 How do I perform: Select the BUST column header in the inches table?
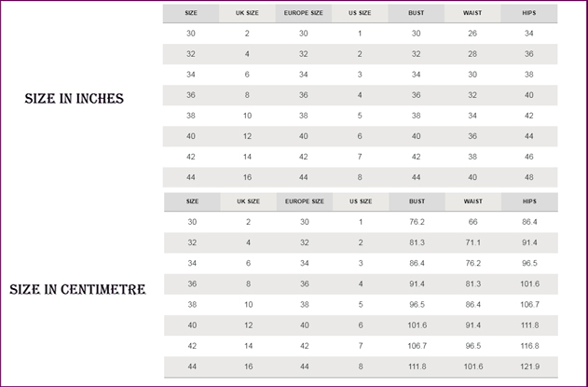(416, 13)
